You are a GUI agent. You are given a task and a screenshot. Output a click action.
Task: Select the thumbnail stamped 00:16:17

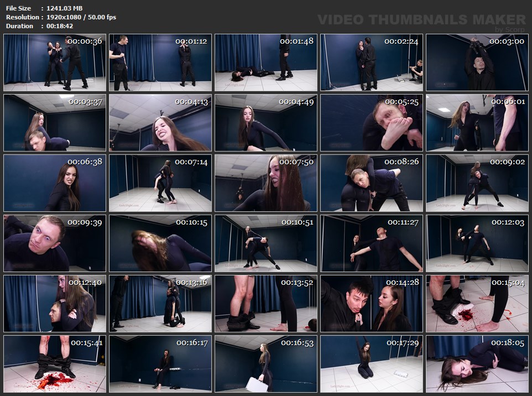[160, 364]
